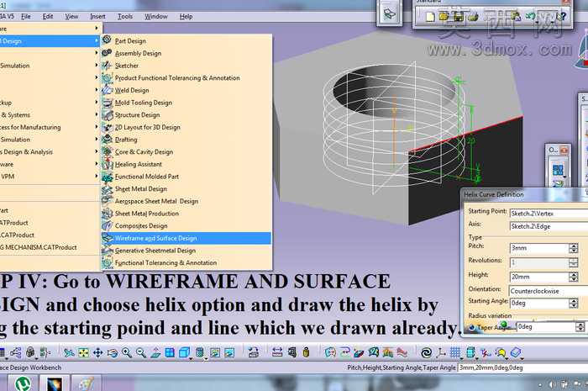
Task: Click the Starting Angle spinner arrows
Action: click(573, 303)
